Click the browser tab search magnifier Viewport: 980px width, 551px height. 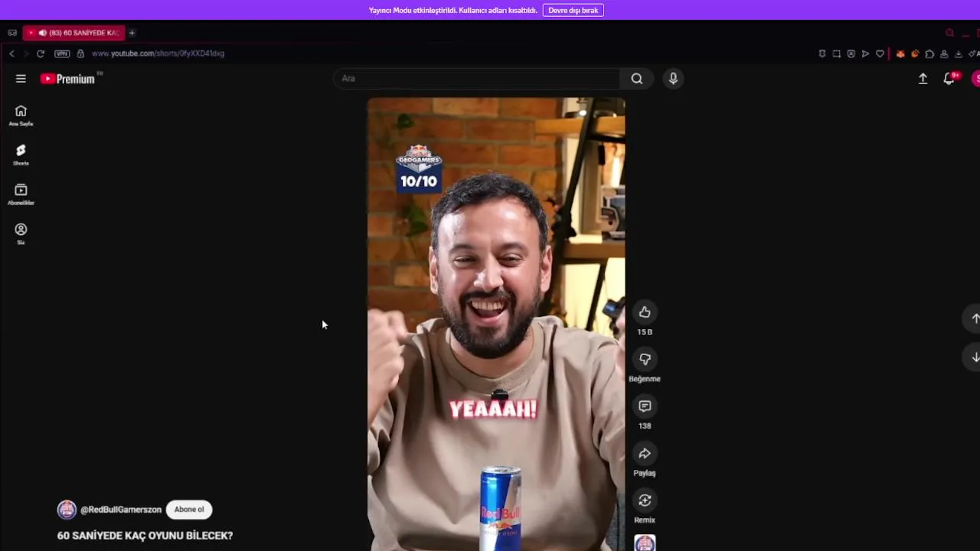pyautogui.click(x=949, y=33)
